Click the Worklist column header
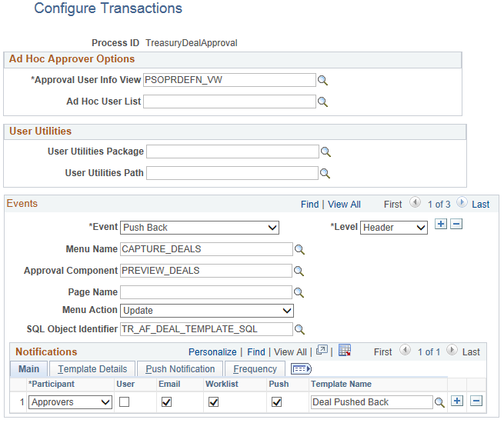The height and width of the screenshot is (423, 504). pyautogui.click(x=222, y=384)
